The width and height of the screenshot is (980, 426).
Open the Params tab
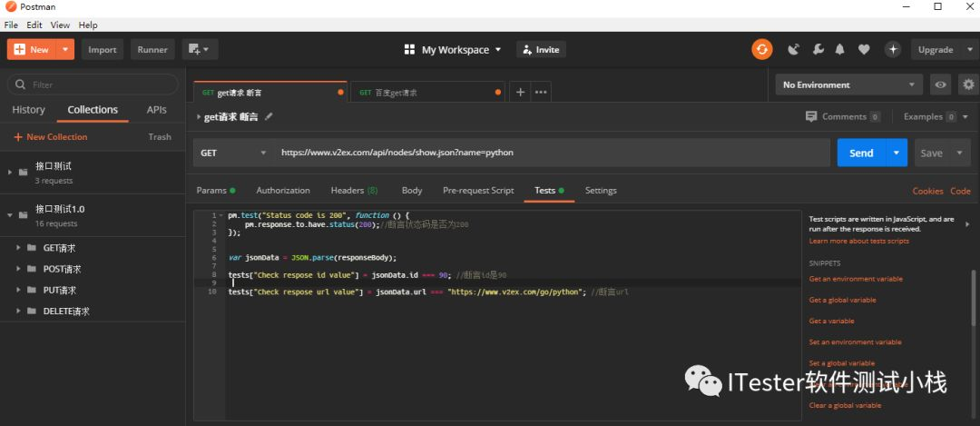pos(216,190)
